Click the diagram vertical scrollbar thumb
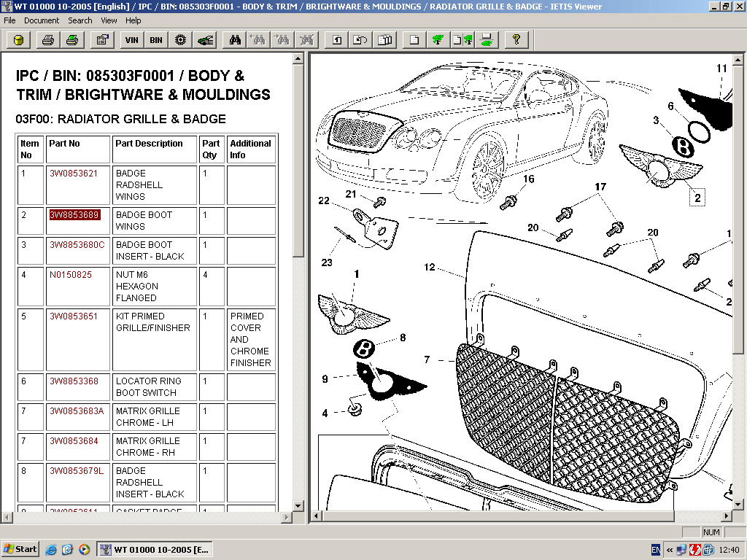 (738, 209)
